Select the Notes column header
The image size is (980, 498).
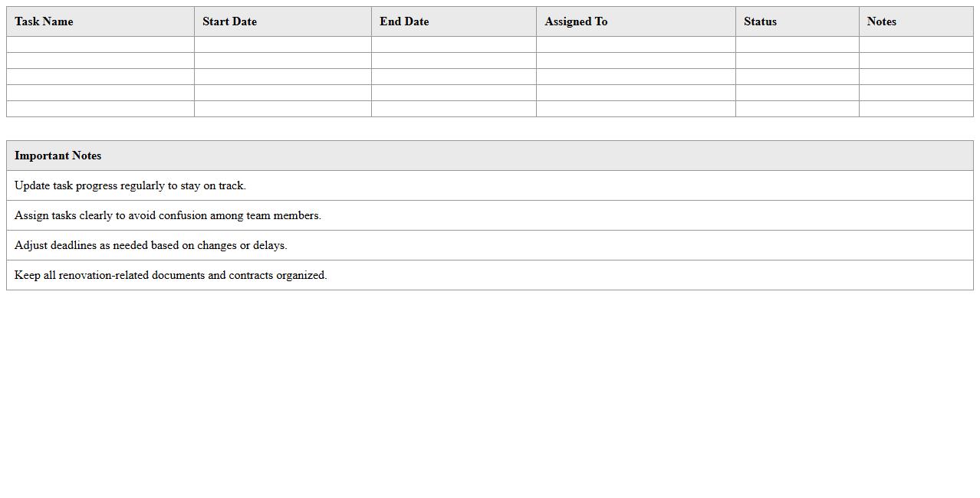point(881,21)
